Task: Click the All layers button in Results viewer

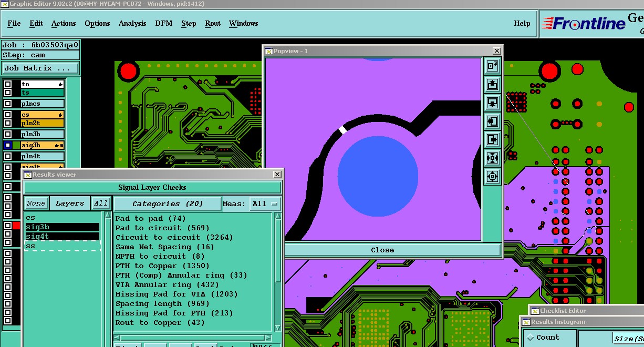Action: point(100,203)
